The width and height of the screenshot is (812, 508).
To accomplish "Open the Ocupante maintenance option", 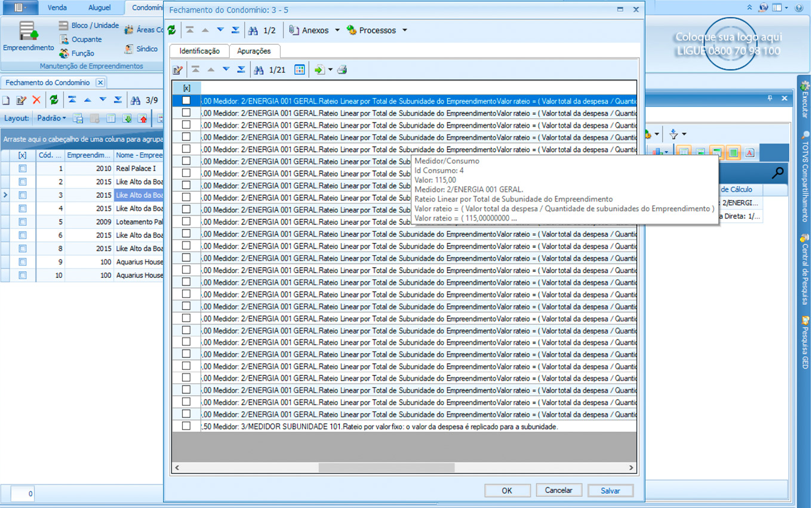I will 86,39.
